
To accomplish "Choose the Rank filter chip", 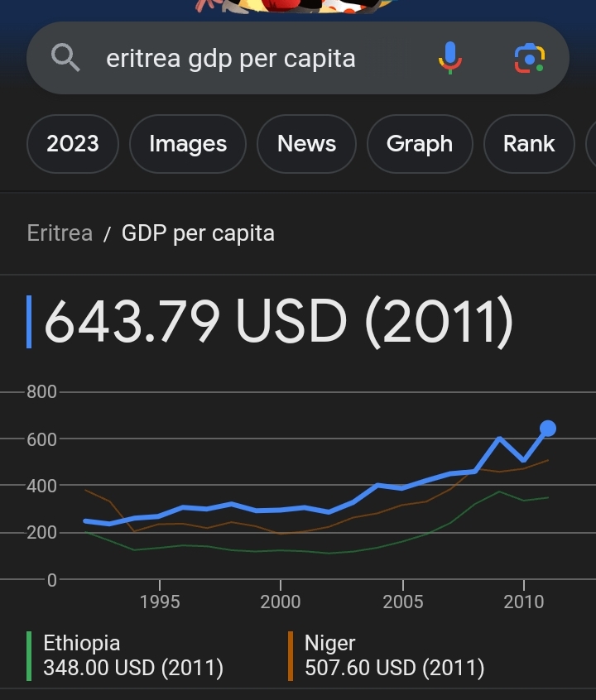I will pos(529,144).
